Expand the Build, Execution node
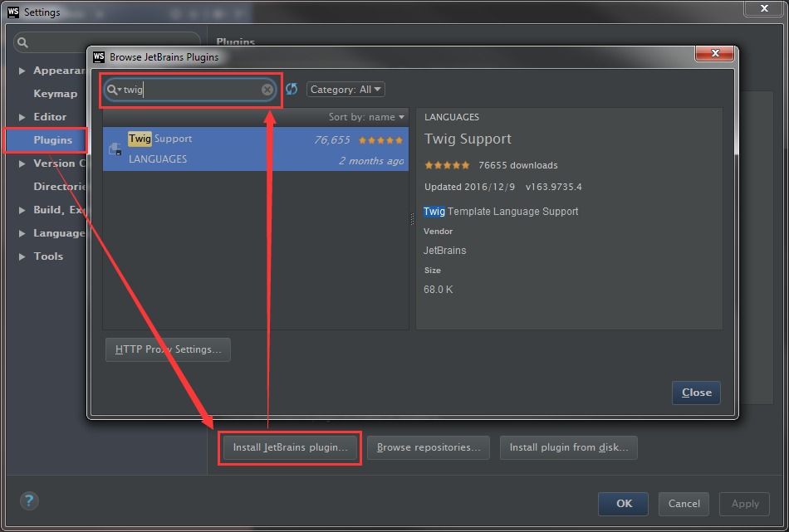 click(22, 210)
